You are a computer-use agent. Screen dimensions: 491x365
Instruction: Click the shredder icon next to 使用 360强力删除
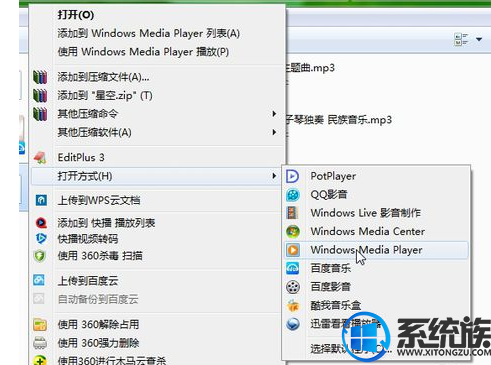[40, 343]
